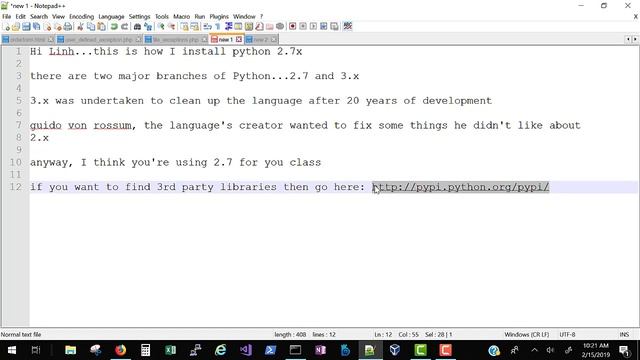
Task: Close the new 2 tab with its X
Action: (274, 40)
